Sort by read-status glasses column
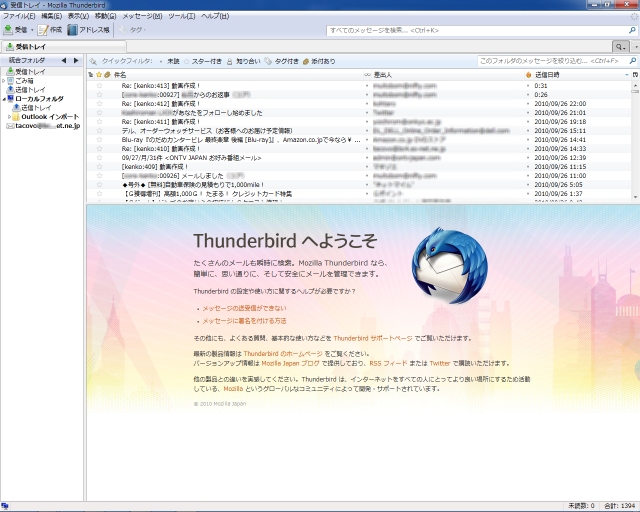Screen dimensions: 640x512 coord(367,75)
